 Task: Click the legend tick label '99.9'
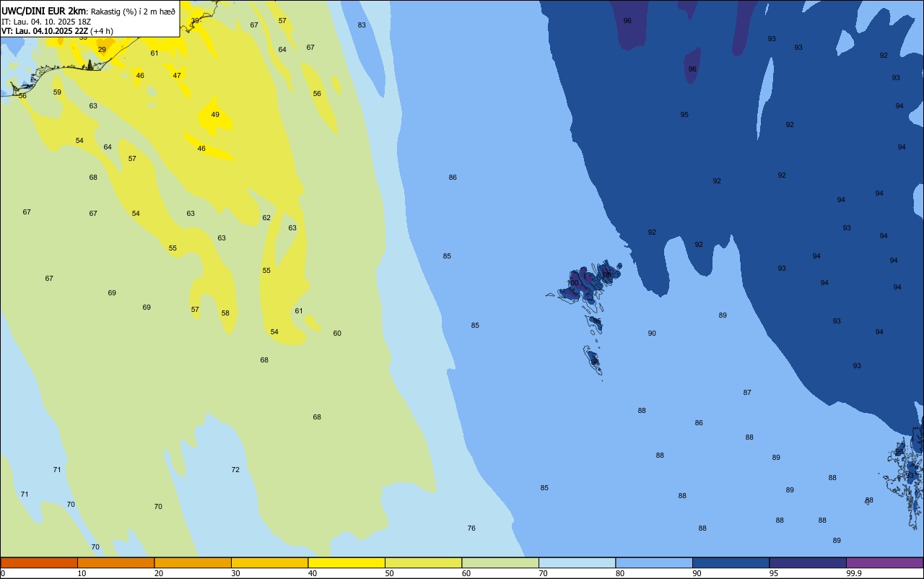coord(854,573)
